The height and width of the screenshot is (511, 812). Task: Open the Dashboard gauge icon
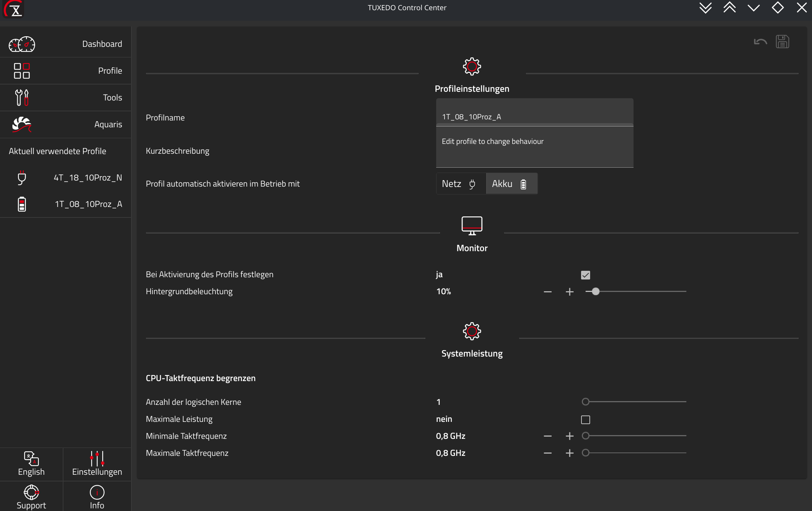click(22, 44)
